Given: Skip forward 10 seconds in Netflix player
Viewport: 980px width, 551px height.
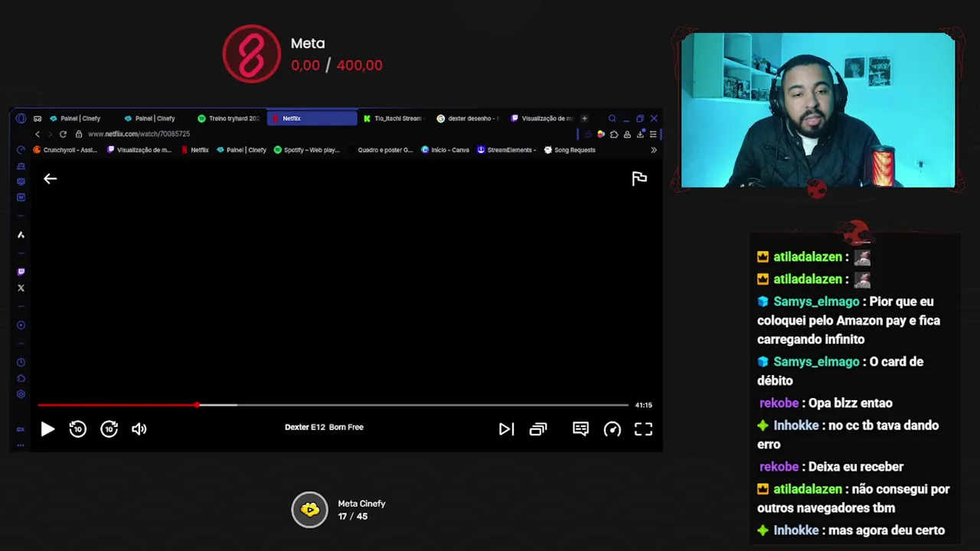Looking at the screenshot, I should [x=109, y=429].
